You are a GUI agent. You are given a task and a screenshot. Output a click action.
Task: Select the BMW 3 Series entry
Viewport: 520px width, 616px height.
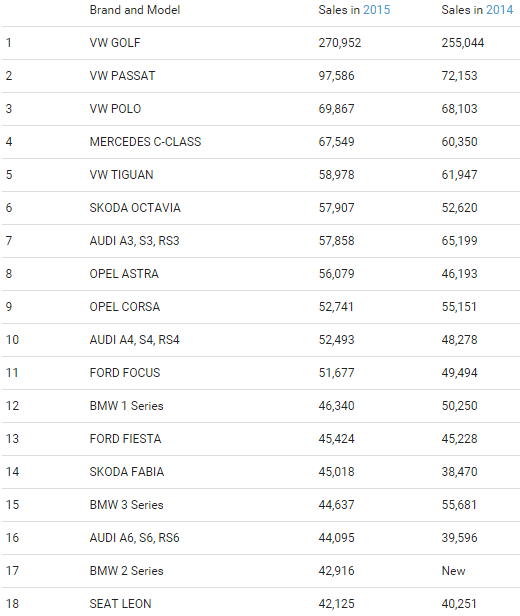coord(126,505)
